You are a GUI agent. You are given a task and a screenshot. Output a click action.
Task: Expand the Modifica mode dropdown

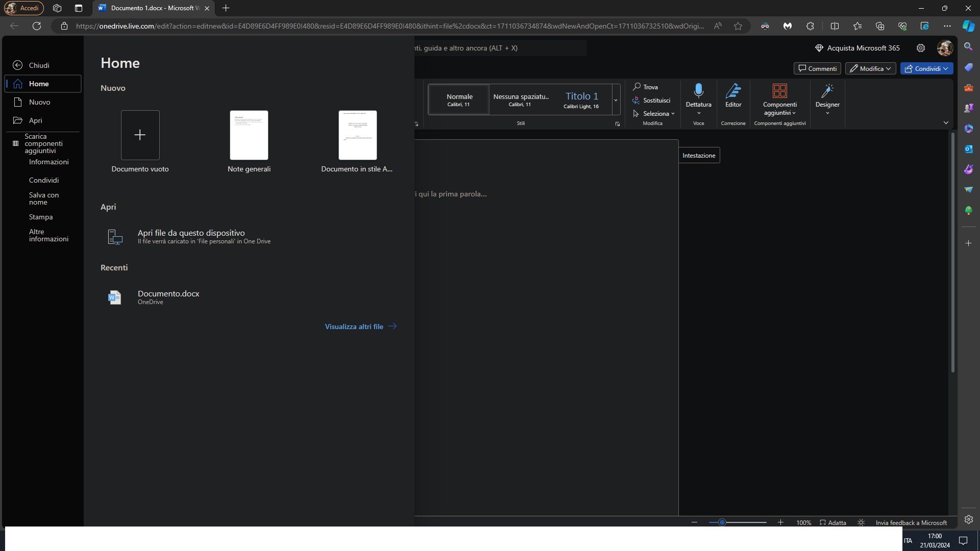click(x=870, y=68)
